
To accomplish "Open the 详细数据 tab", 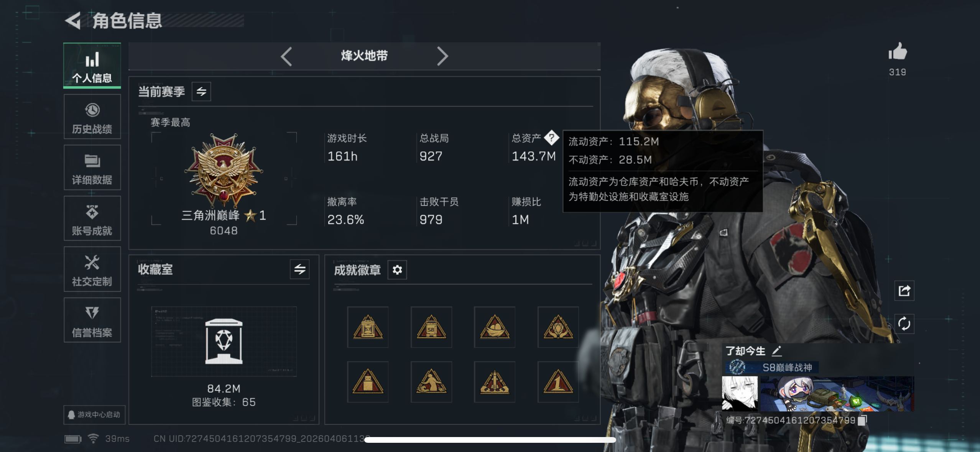I will 92,168.
